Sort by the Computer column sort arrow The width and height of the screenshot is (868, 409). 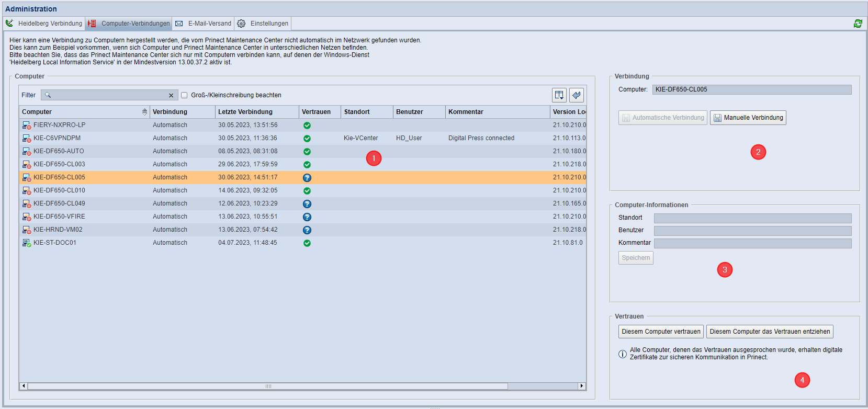(144, 112)
